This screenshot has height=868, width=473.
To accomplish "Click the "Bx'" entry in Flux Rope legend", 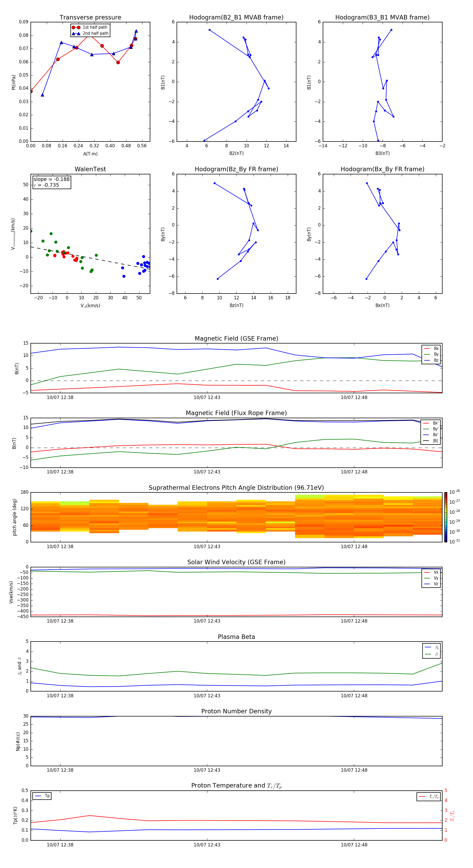I will click(x=431, y=423).
